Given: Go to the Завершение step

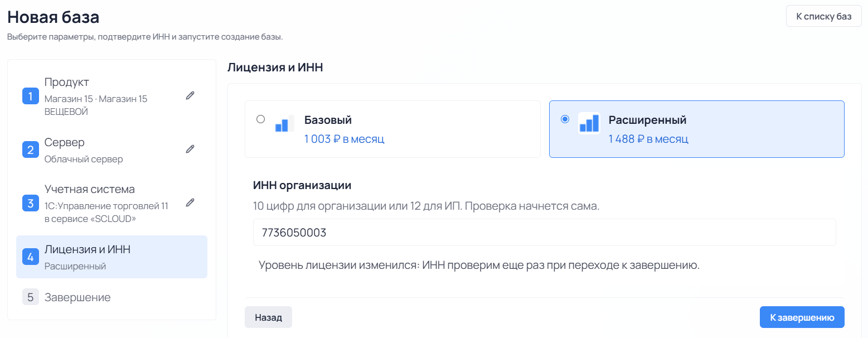Looking at the screenshot, I should [x=111, y=297].
